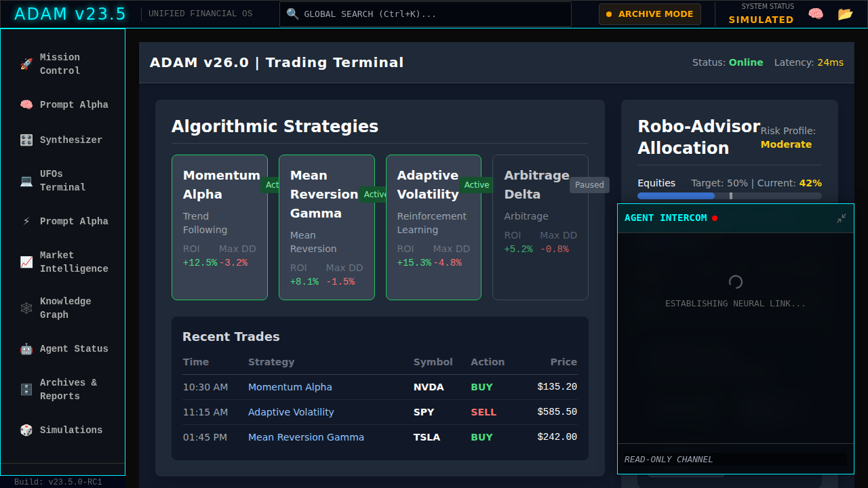Screen dimensions: 868x488
Task: Open the Momentum Alpha trade link
Action: [x=290, y=387]
